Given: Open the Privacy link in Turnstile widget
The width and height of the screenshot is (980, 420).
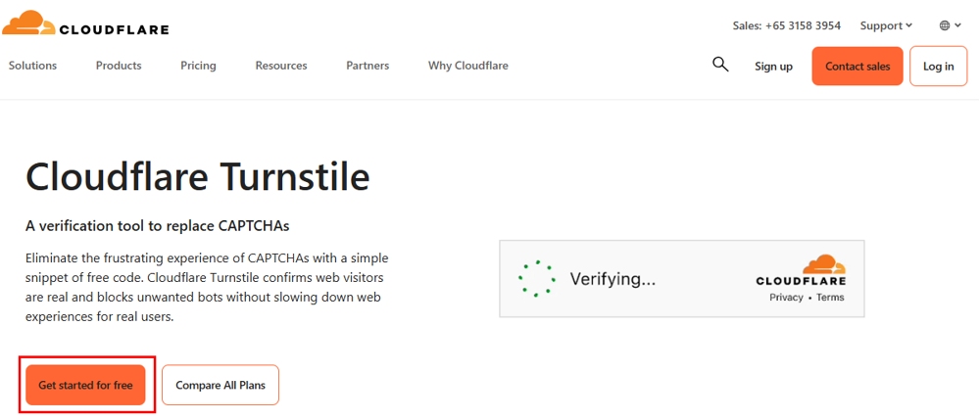Looking at the screenshot, I should coord(786,298).
